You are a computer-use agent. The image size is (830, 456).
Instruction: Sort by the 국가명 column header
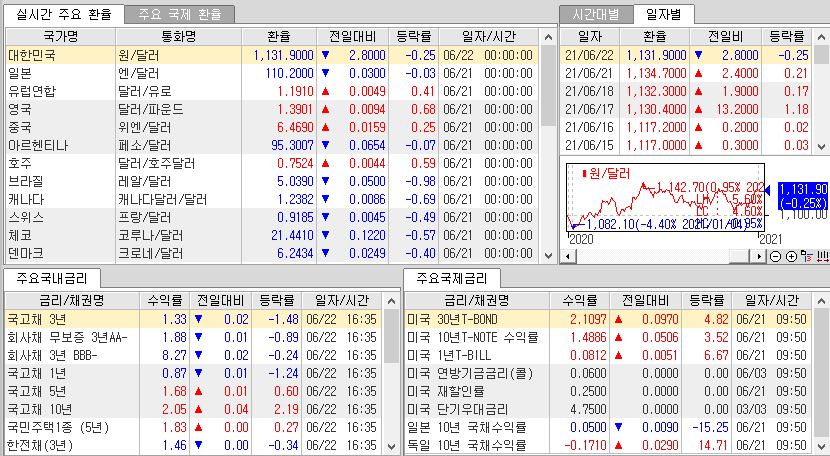tap(60, 37)
